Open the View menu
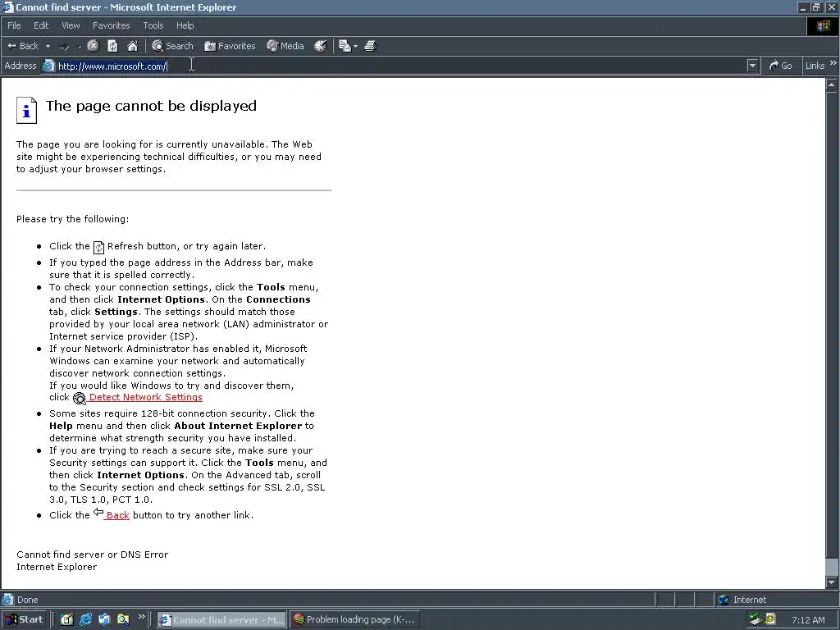Viewport: 840px width, 630px height. tap(71, 25)
